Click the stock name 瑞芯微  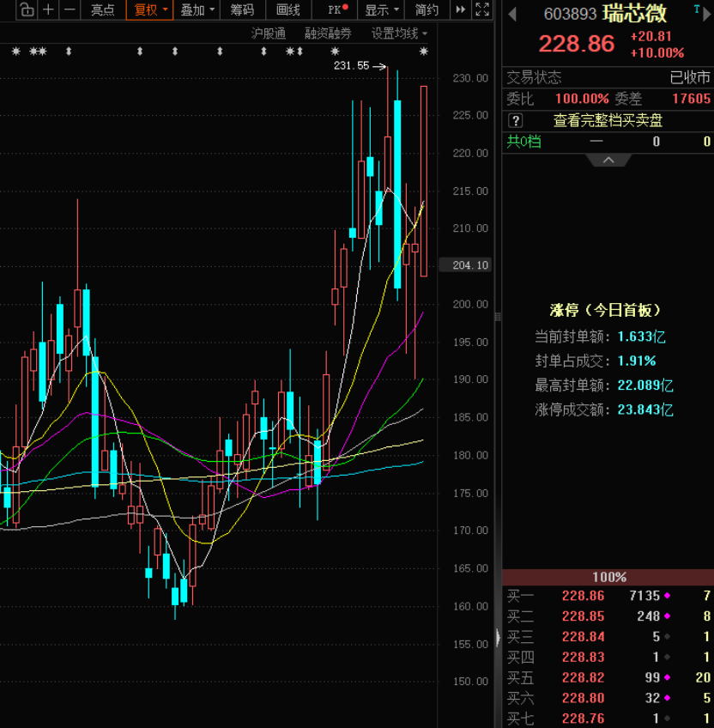point(634,14)
